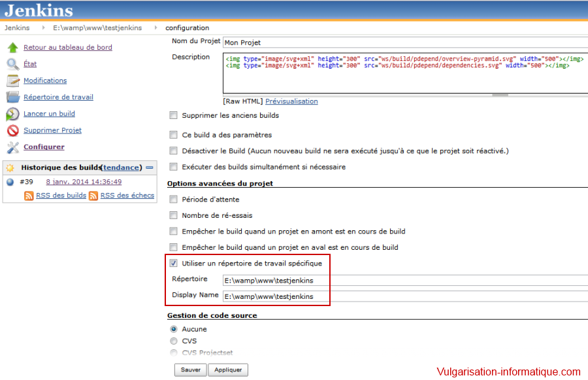Click the wrench Configurer icon
Screen dimensions: 588x380
(x=13, y=147)
